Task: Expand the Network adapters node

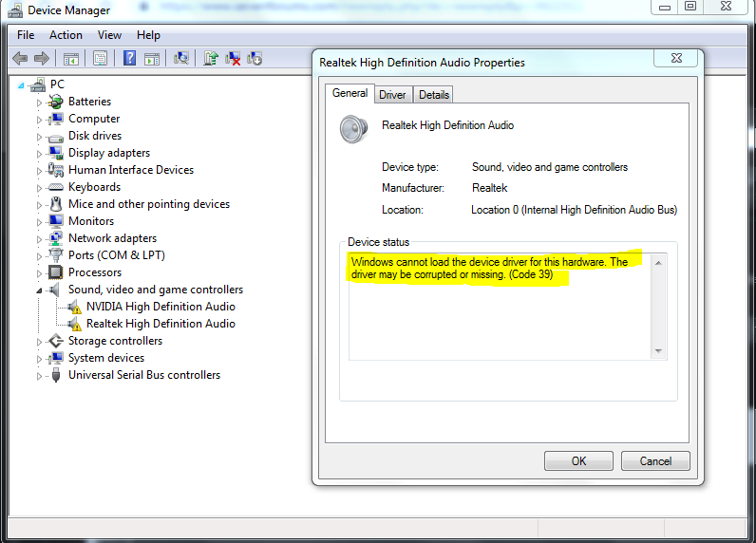Action: [x=40, y=239]
